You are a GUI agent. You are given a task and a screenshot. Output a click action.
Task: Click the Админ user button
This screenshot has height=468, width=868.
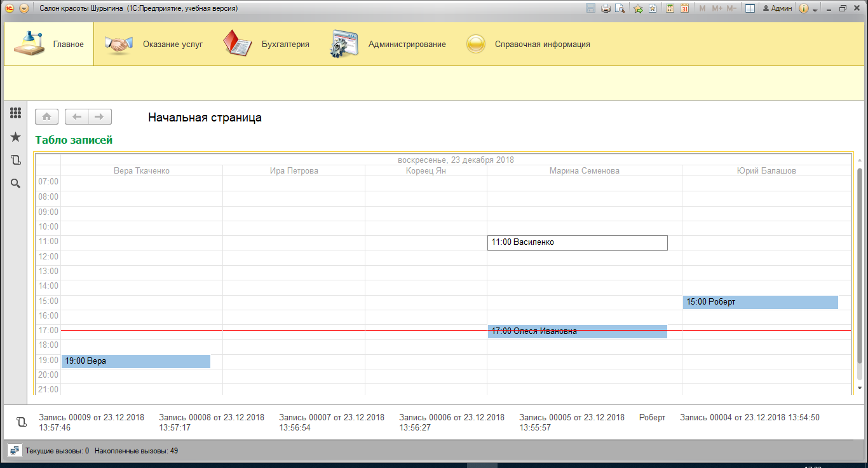(x=777, y=8)
